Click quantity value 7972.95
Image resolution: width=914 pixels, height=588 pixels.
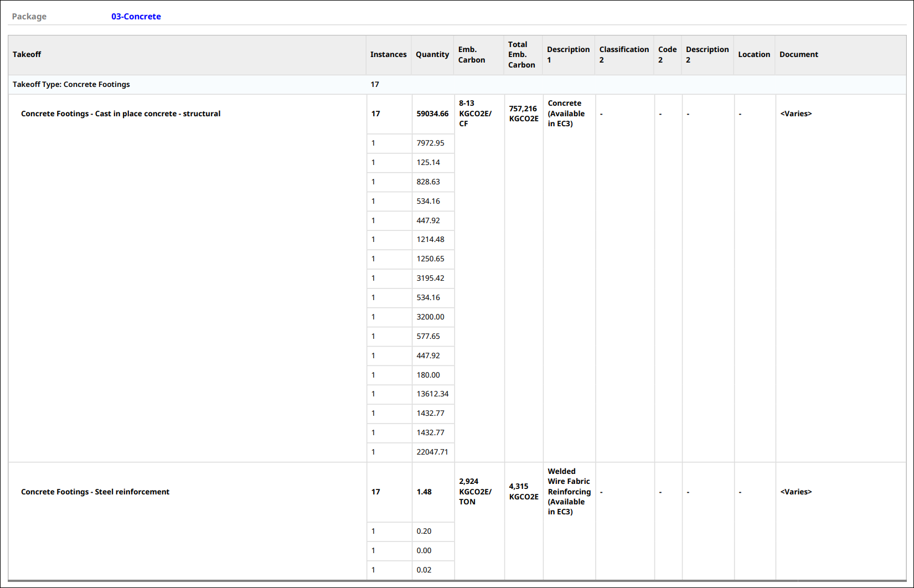click(x=430, y=143)
